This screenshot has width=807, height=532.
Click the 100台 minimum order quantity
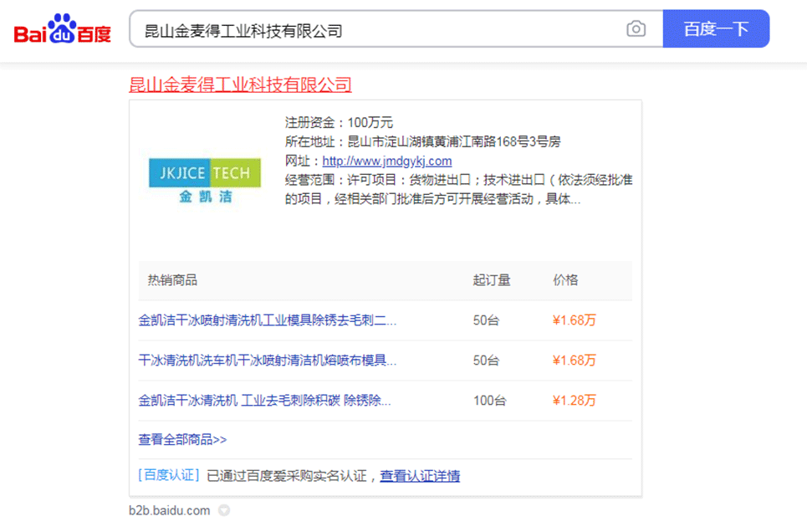489,401
